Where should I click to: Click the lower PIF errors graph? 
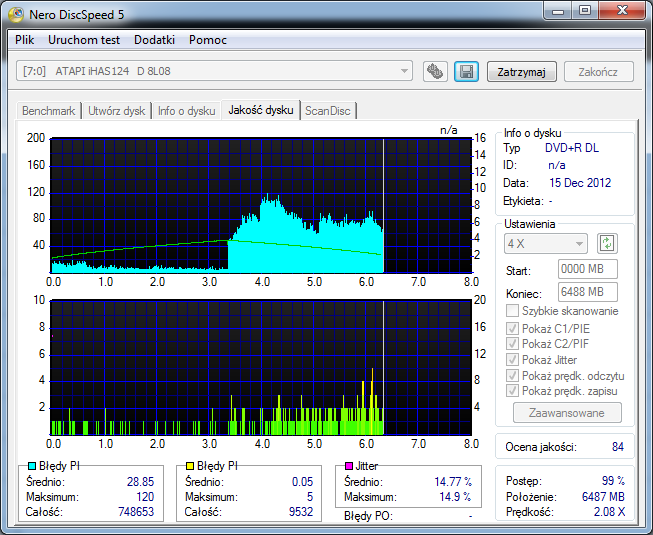[x=261, y=367]
